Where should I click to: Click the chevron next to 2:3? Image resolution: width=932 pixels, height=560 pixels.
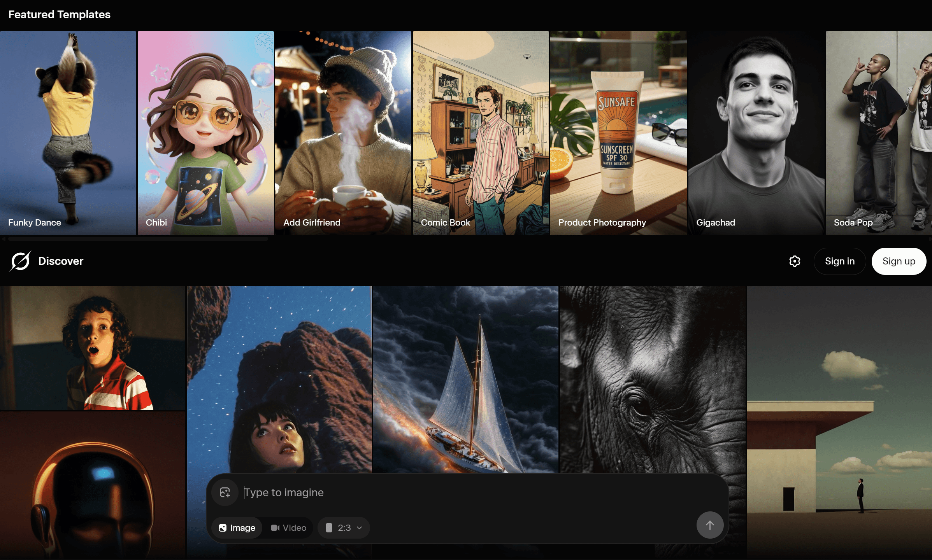pos(360,528)
